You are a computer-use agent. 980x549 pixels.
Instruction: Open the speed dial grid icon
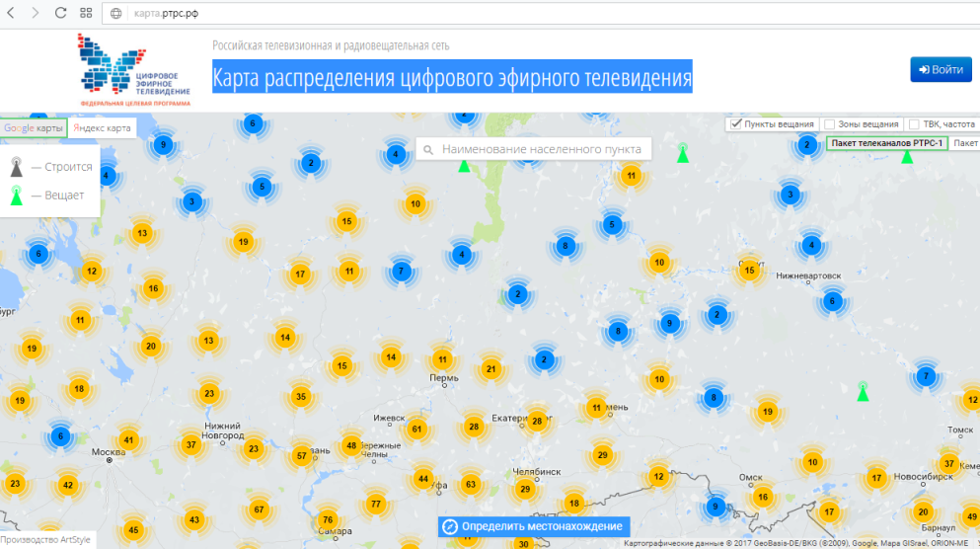pos(86,14)
